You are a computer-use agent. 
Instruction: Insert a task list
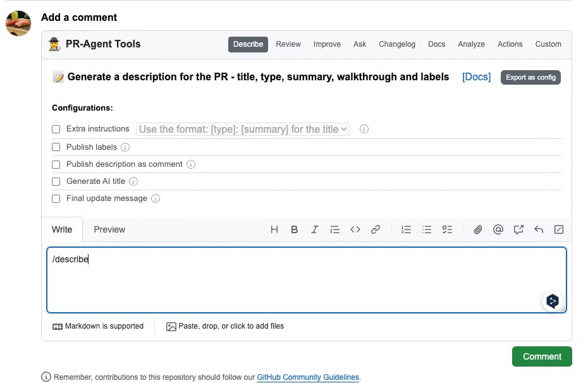pos(447,229)
